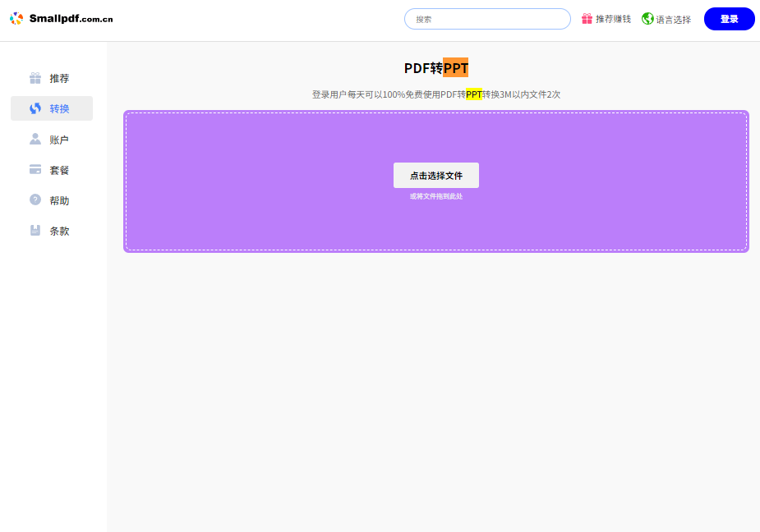
Task: Open the 推荐赚钱 referral link text
Action: [613, 19]
